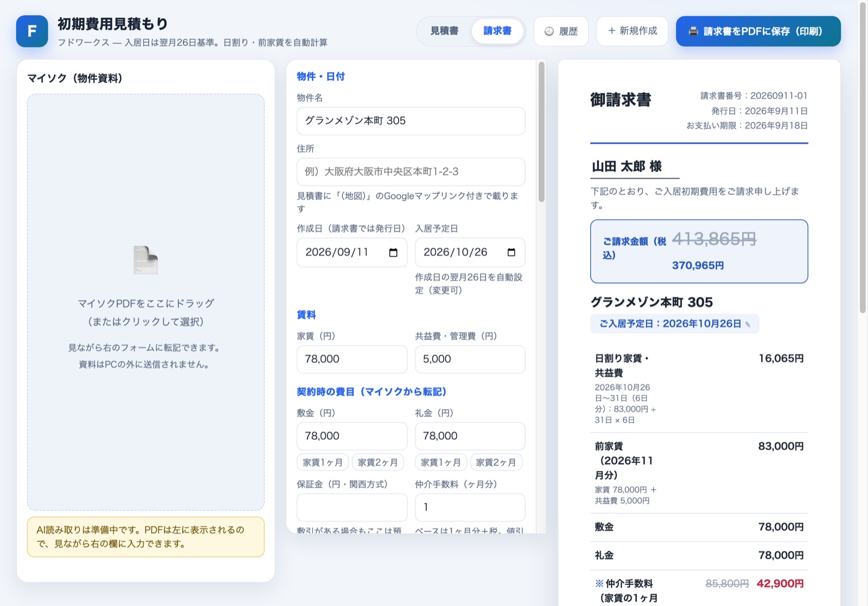868x606 pixels.
Task: Click the 御請求書 heading
Action: (x=621, y=100)
